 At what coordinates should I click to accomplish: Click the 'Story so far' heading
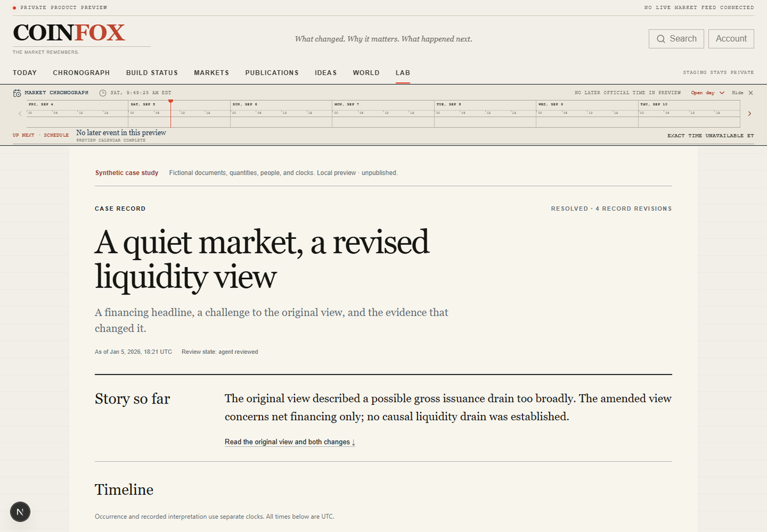132,399
